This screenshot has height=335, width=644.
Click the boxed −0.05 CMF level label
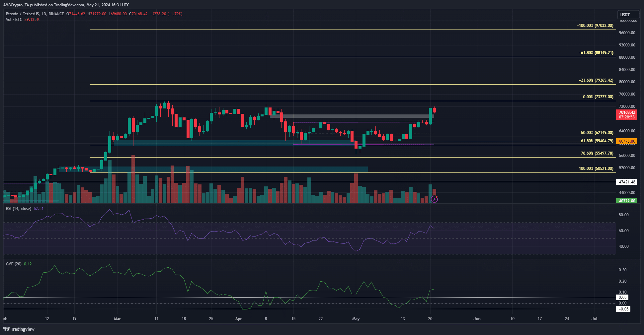(623, 309)
